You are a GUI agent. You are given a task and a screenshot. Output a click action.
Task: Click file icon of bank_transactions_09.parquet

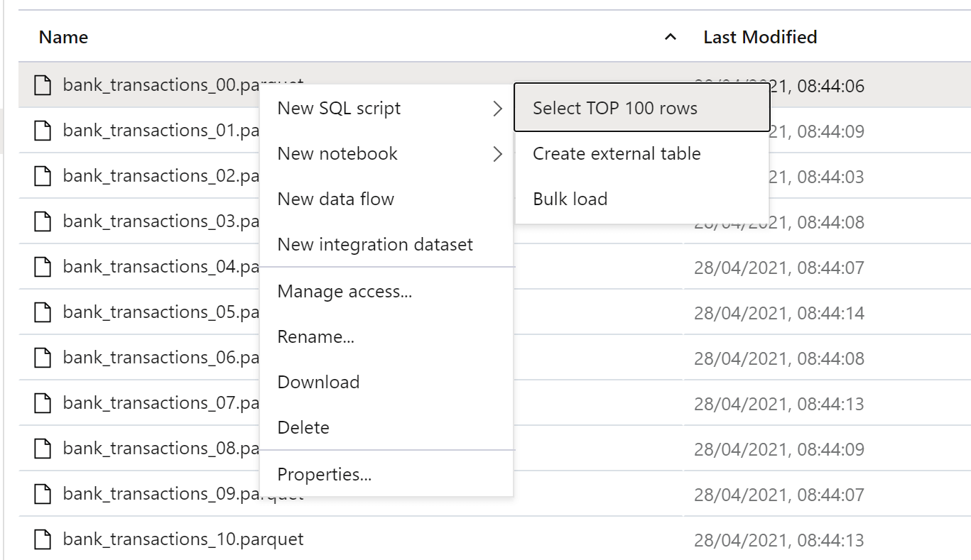43,494
